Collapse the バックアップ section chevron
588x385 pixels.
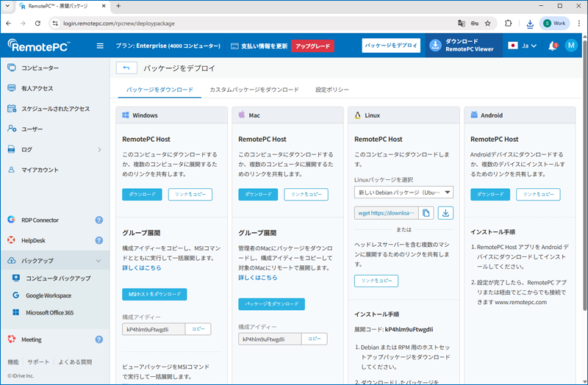(x=98, y=261)
